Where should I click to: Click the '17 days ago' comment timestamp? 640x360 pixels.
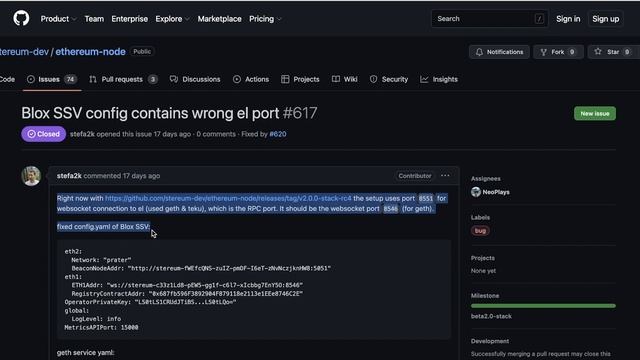click(x=141, y=176)
